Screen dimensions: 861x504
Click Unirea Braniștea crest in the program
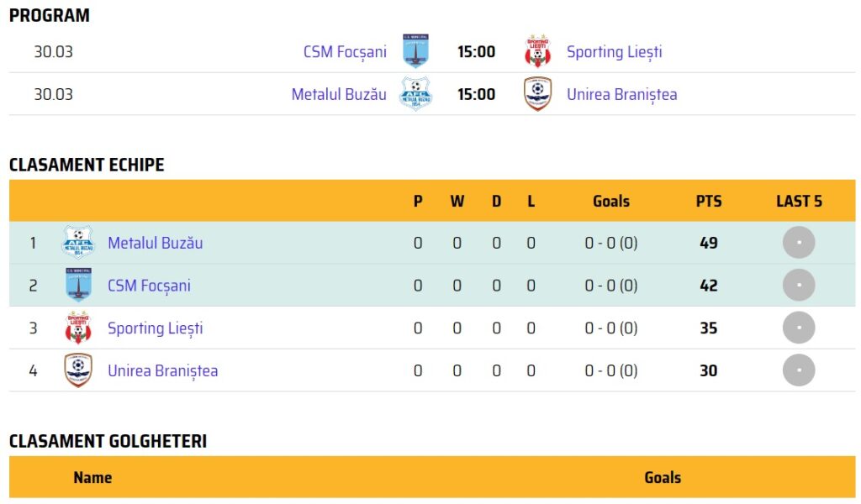[537, 94]
